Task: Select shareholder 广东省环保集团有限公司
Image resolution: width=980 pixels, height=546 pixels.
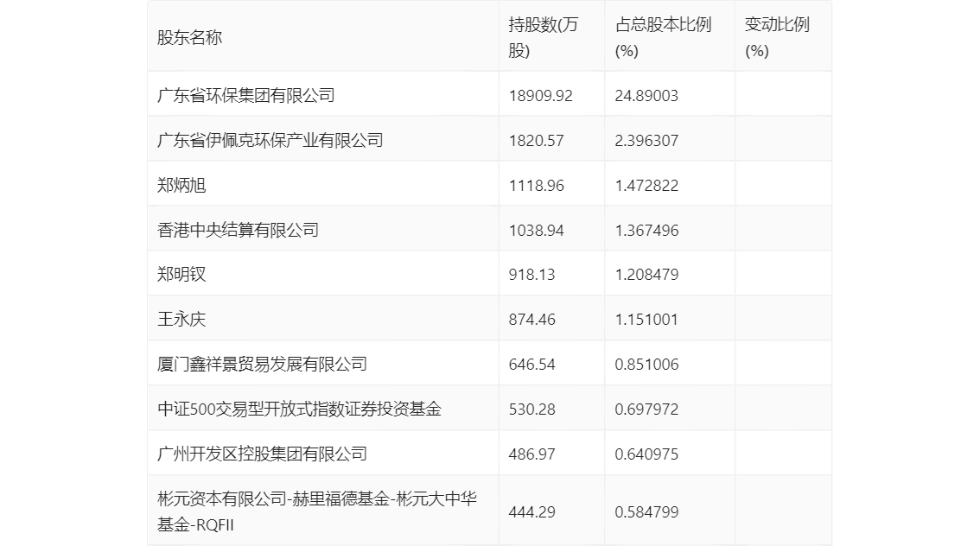Action: 245,96
